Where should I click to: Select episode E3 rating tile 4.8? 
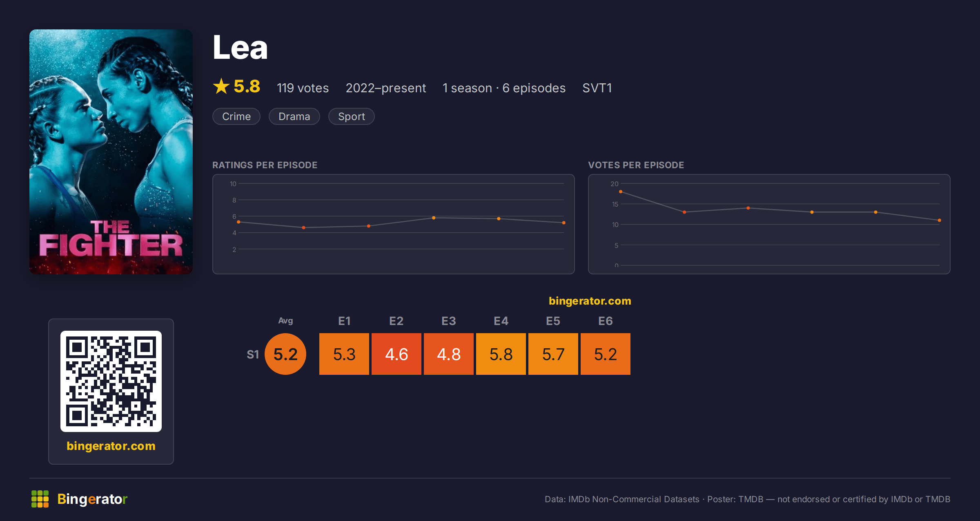click(x=449, y=354)
